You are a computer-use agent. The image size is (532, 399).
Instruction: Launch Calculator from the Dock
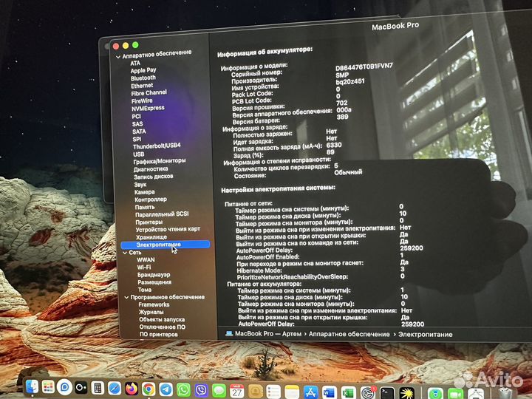coord(98,388)
